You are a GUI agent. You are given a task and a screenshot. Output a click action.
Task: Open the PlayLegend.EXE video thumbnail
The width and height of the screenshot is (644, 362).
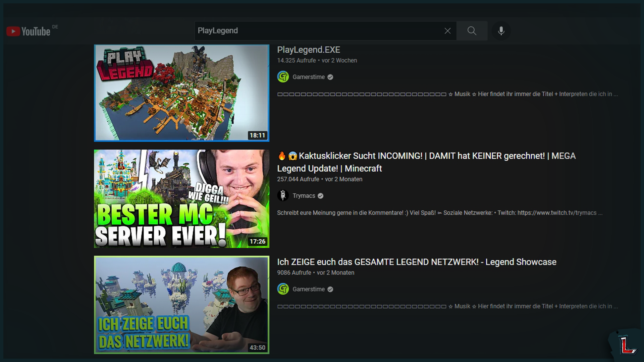tap(181, 93)
